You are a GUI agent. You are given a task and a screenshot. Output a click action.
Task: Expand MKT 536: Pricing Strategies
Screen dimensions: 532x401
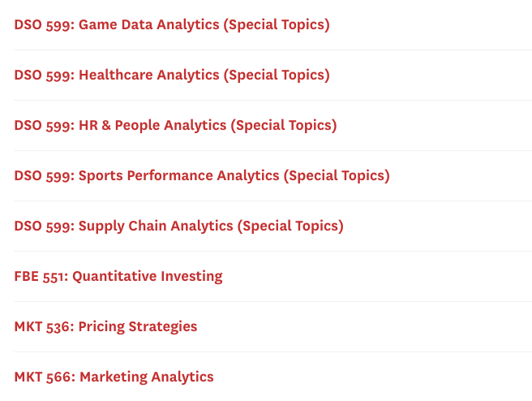pyautogui.click(x=105, y=326)
